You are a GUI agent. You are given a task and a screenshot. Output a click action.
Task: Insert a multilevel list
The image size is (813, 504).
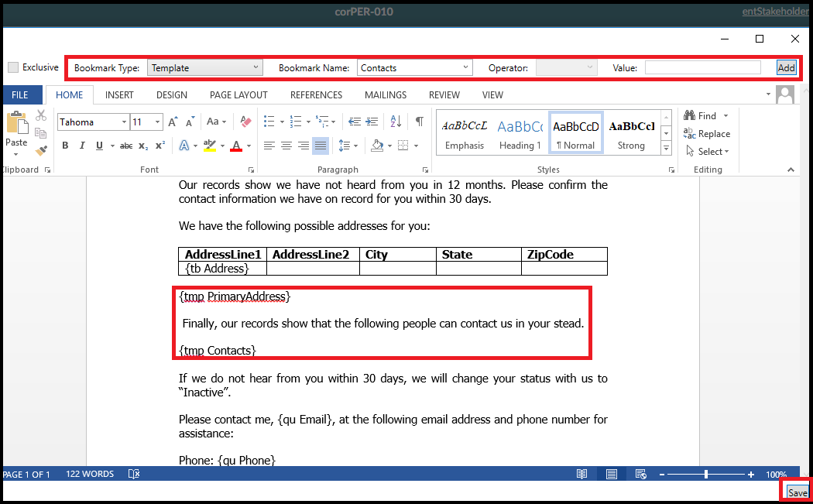322,122
